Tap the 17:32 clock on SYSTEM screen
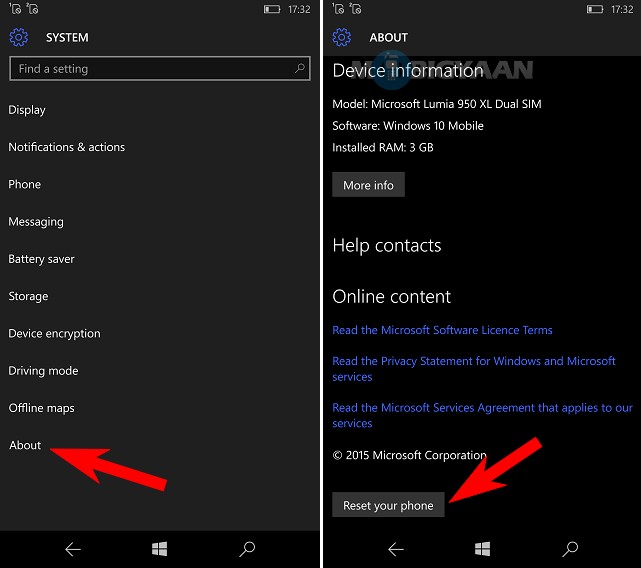Screen dimensions: 641x568 tap(299, 9)
